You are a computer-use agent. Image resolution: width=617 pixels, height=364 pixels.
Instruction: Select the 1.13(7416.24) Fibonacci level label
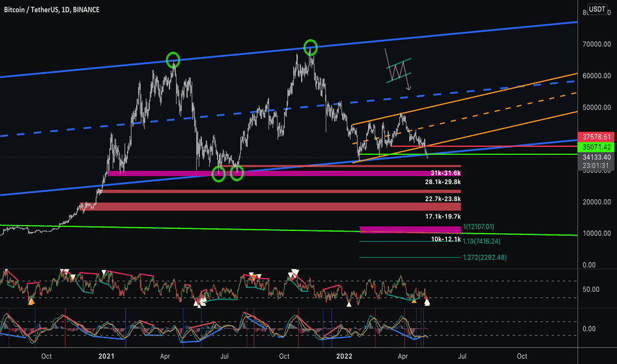coord(482,241)
